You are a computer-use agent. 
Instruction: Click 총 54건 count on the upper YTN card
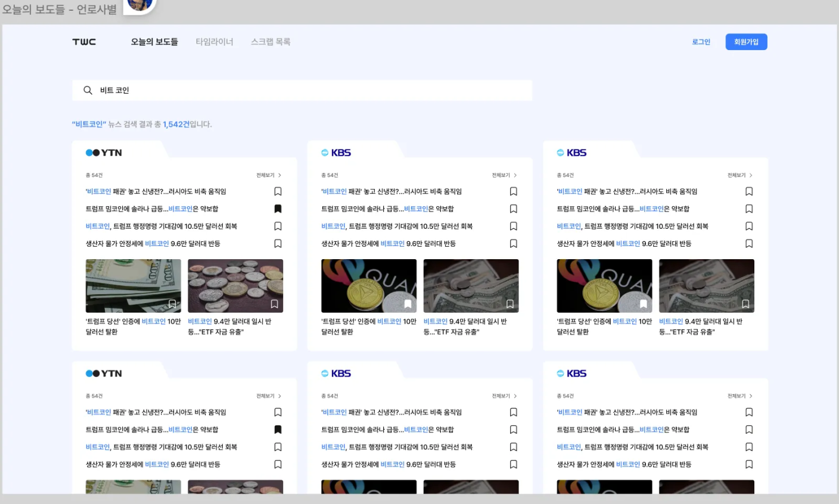coord(94,175)
